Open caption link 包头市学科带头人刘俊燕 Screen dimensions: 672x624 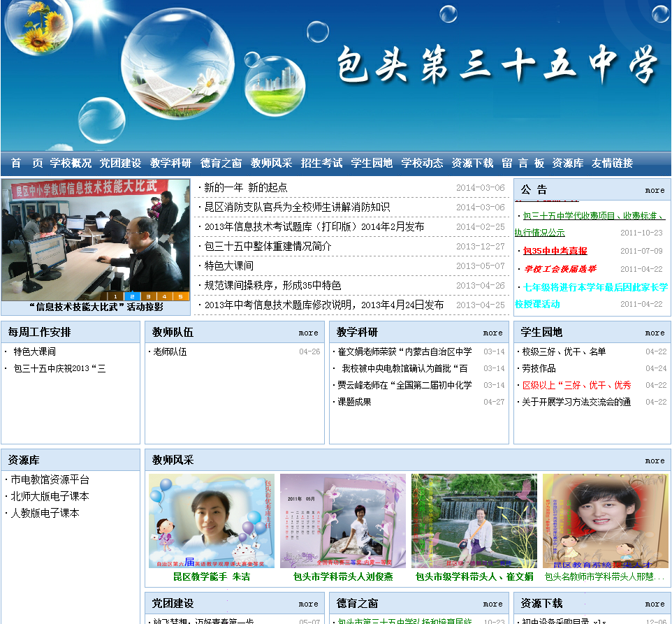pos(343,577)
